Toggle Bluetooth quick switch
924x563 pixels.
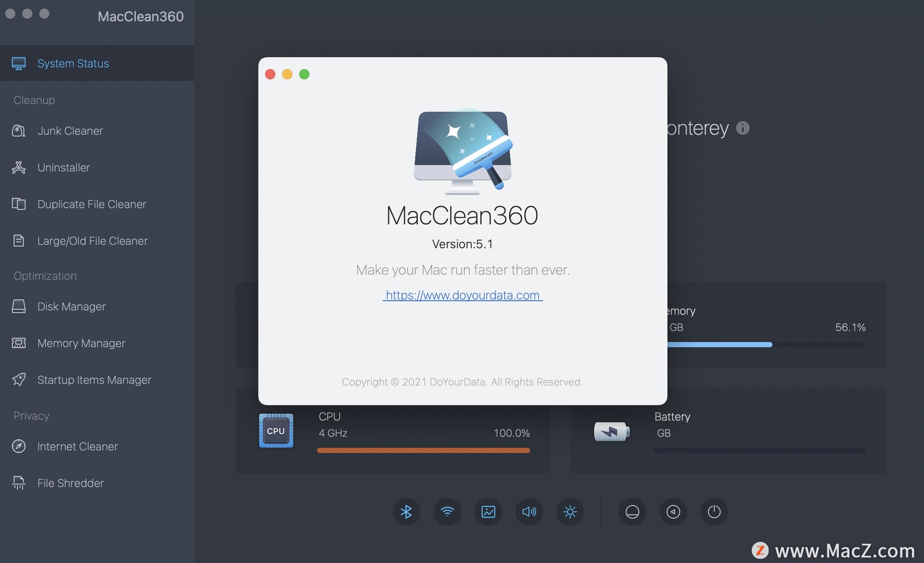(406, 511)
